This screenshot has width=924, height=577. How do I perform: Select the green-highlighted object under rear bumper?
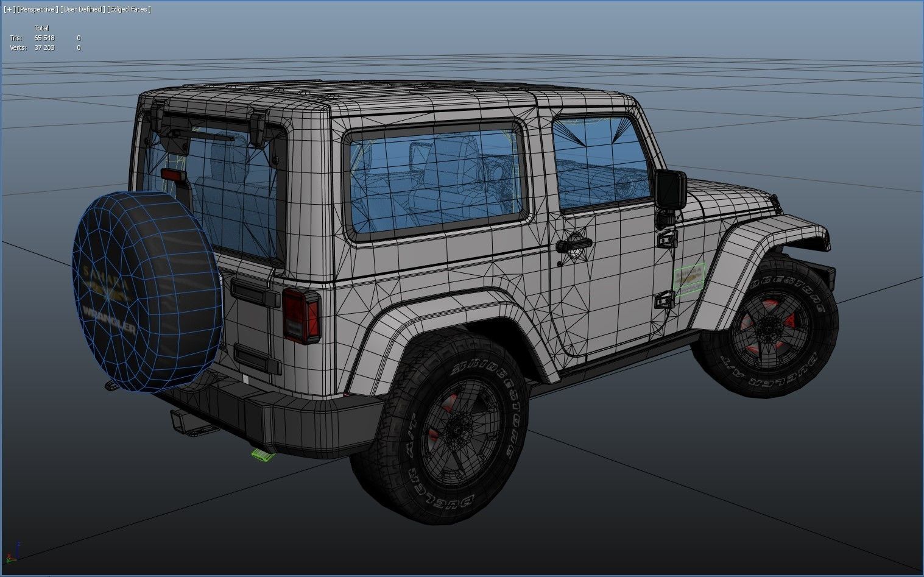[x=263, y=454]
